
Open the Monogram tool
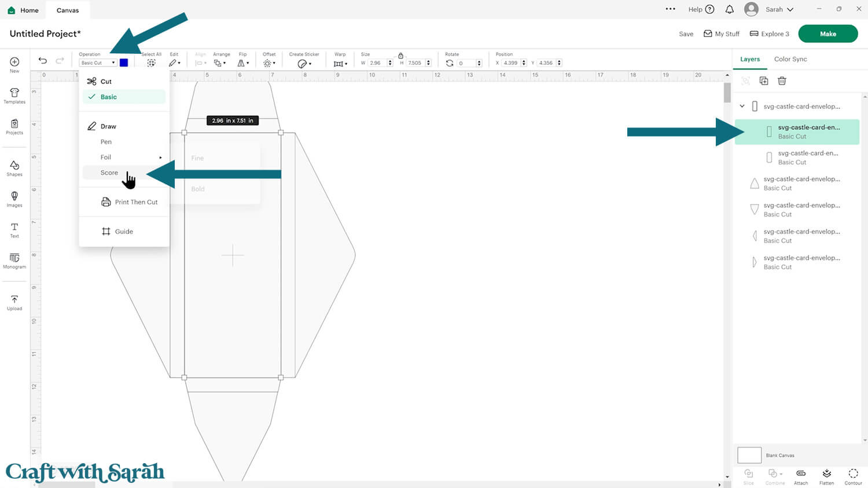[14, 260]
